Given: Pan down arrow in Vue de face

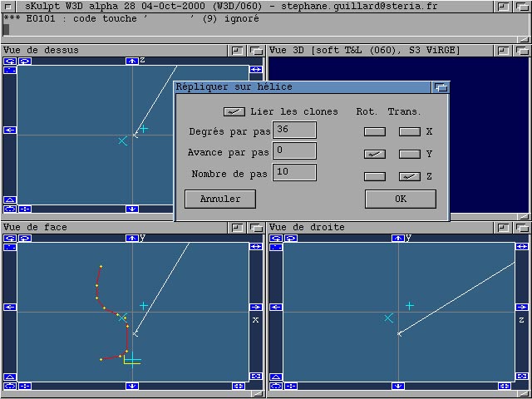Looking at the screenshot, I should click(132, 386).
